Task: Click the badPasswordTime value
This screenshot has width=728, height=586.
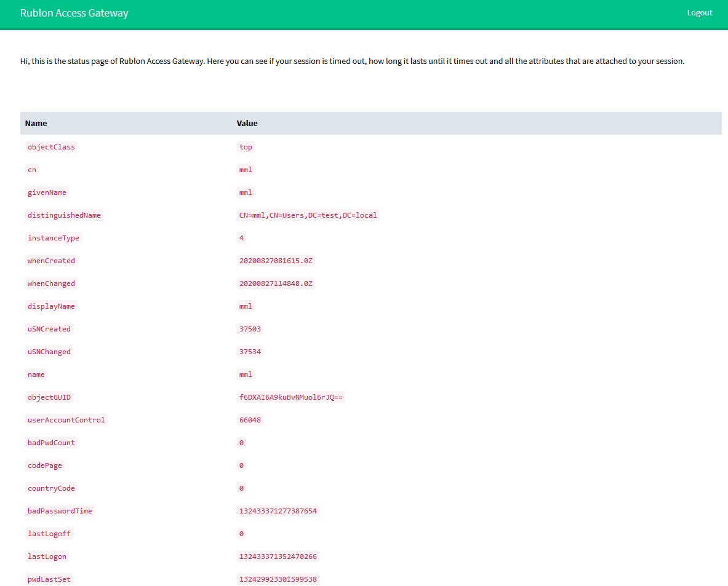Action: pyautogui.click(x=278, y=511)
